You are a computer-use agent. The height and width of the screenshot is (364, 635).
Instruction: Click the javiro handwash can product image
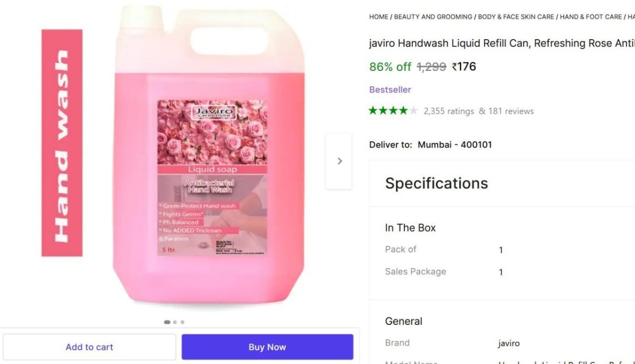coord(210,159)
